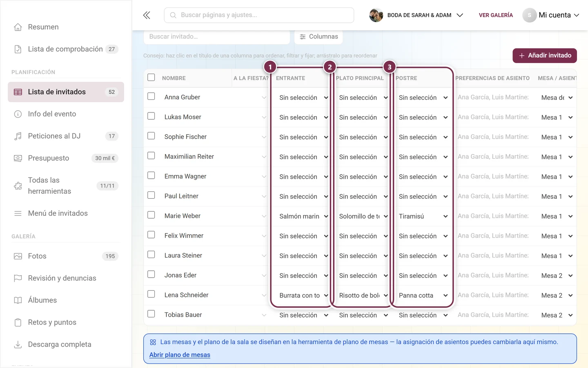
Task: Follow the Abrir plano de mesas link
Action: tap(180, 355)
